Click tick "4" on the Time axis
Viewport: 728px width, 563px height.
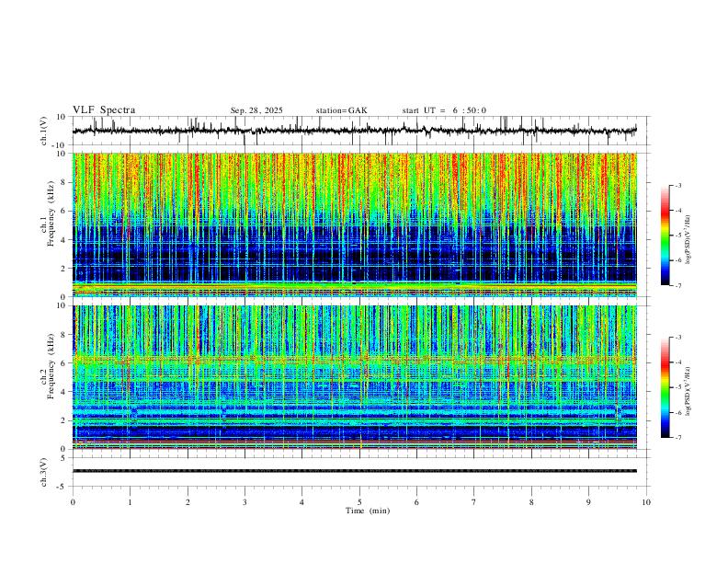point(301,502)
